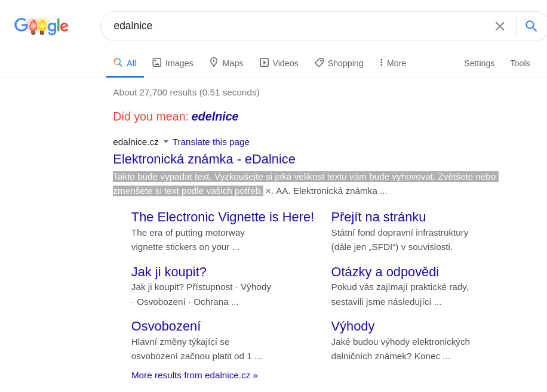Viewport: 547px width, 392px height.
Task: Click the About 27,700 results text
Action: click(x=186, y=92)
